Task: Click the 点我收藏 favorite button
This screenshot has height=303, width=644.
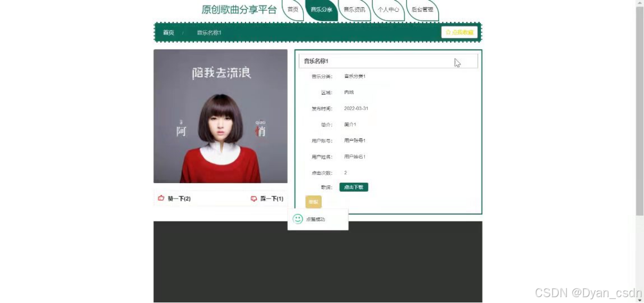Action: click(459, 32)
